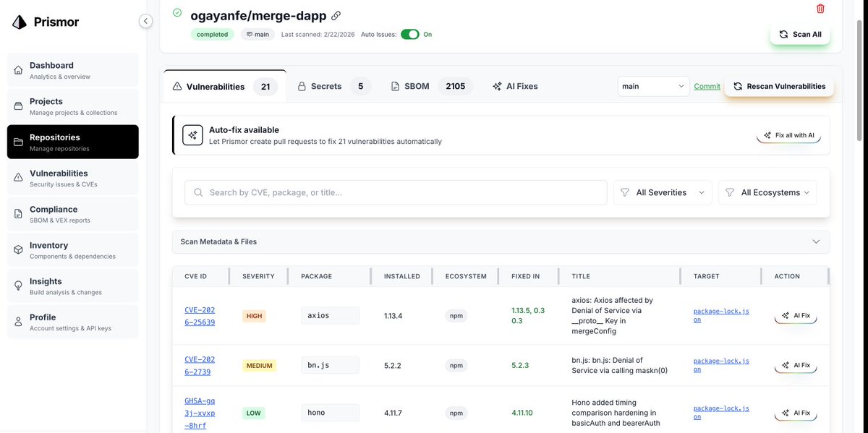The height and width of the screenshot is (433, 868).
Task: Click the Insights lightbulb icon
Action: coord(19,286)
